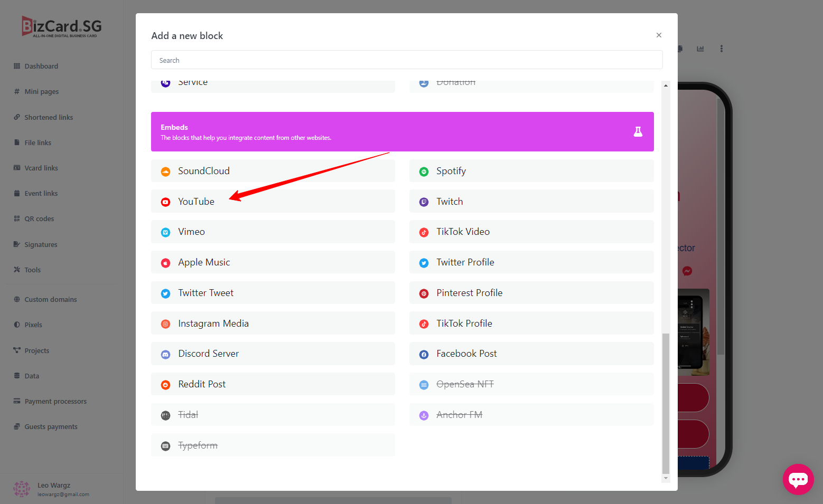Click the Facebook Post icon
The image size is (823, 504).
[424, 355]
